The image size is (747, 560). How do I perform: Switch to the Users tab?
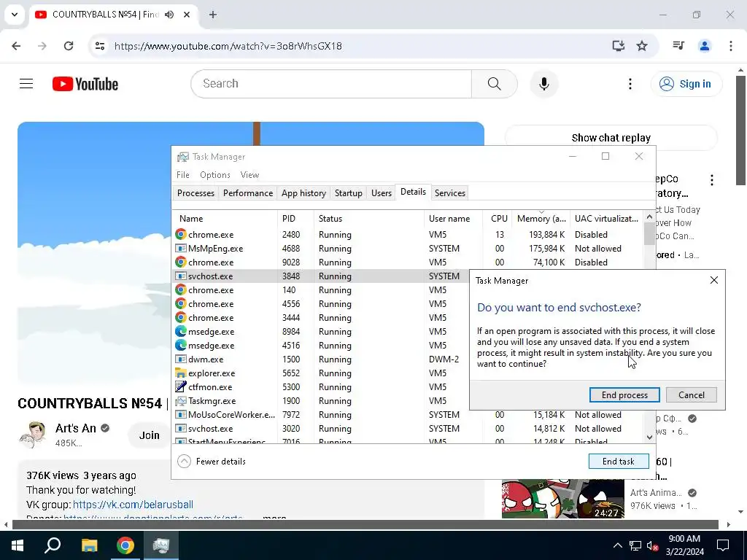(381, 192)
